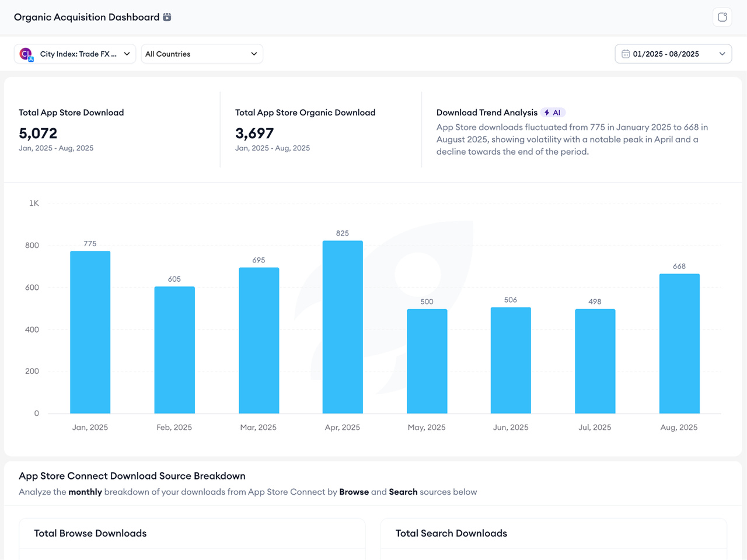Click the Mar, 2025 axis label

click(258, 427)
